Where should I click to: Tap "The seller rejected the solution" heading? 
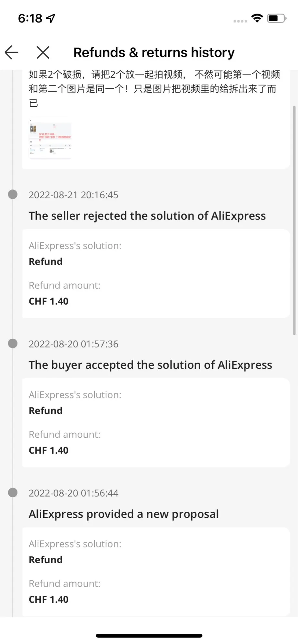[147, 216]
